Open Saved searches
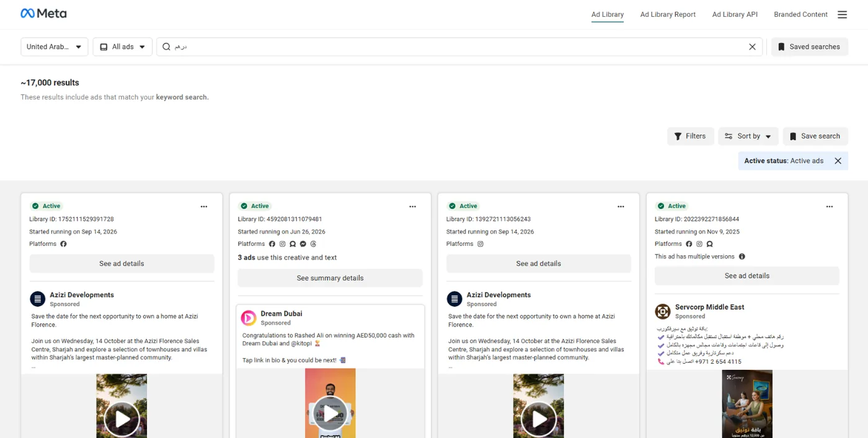The height and width of the screenshot is (438, 868). click(810, 46)
